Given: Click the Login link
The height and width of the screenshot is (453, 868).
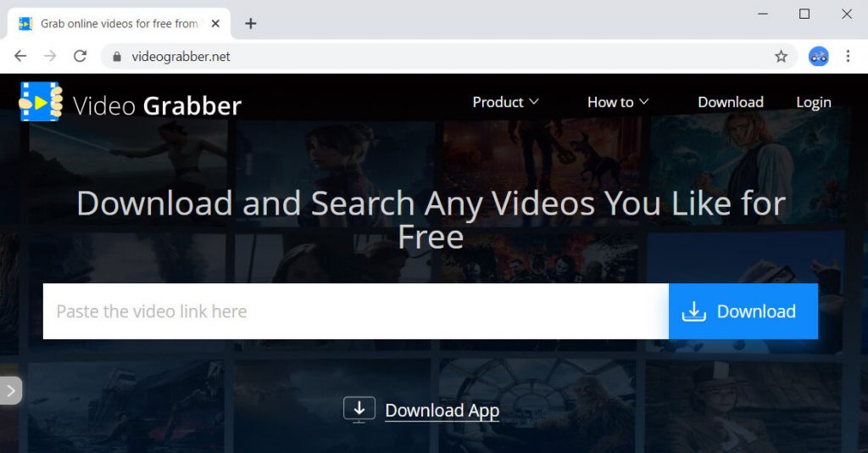Looking at the screenshot, I should [x=813, y=103].
